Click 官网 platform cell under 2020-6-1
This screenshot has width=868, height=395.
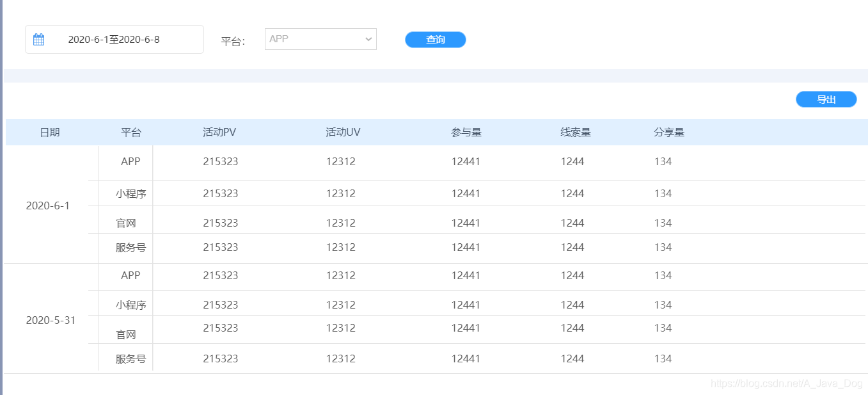pyautogui.click(x=126, y=223)
